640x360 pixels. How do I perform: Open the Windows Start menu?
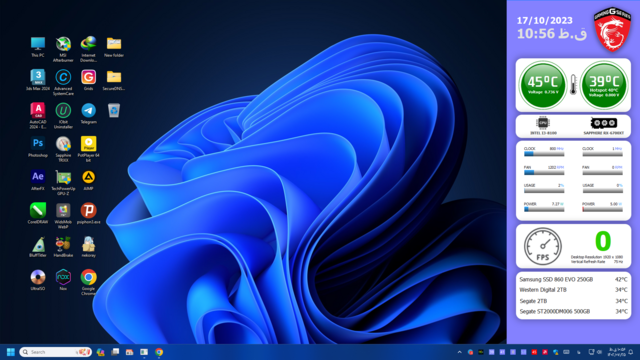tap(11, 352)
